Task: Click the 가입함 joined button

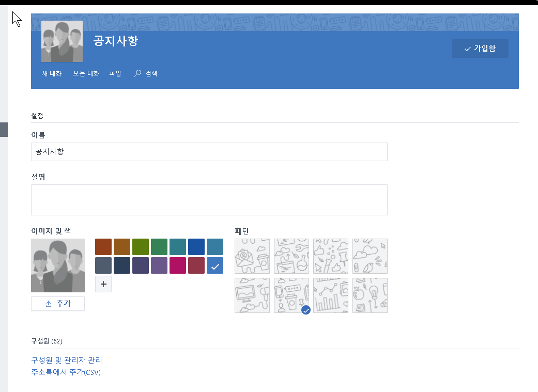Action: (480, 49)
